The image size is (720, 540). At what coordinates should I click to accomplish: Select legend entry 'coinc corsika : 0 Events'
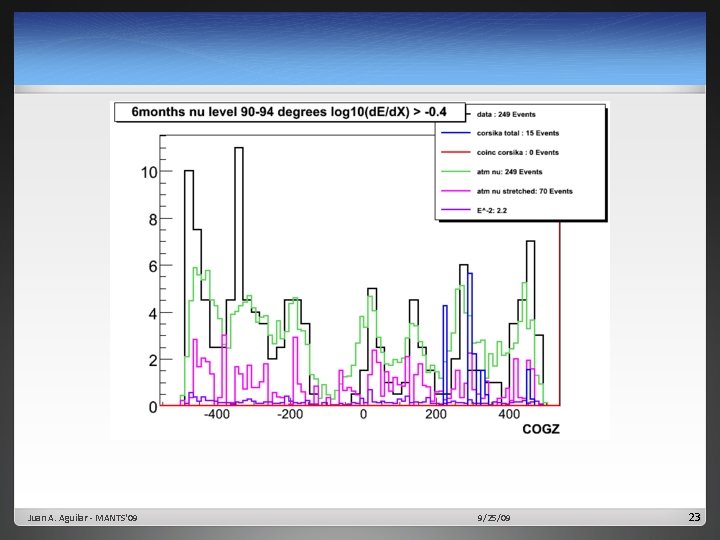coord(518,152)
